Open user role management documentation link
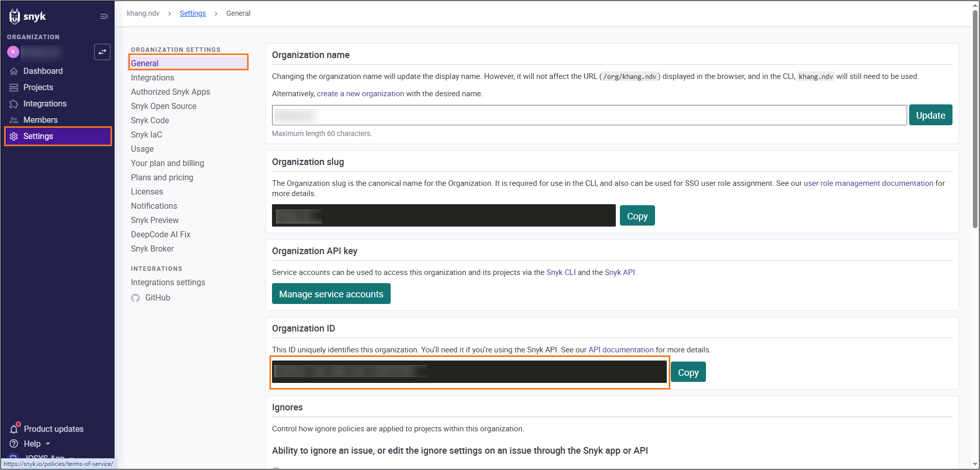Viewport: 980px width, 470px height. coord(868,183)
